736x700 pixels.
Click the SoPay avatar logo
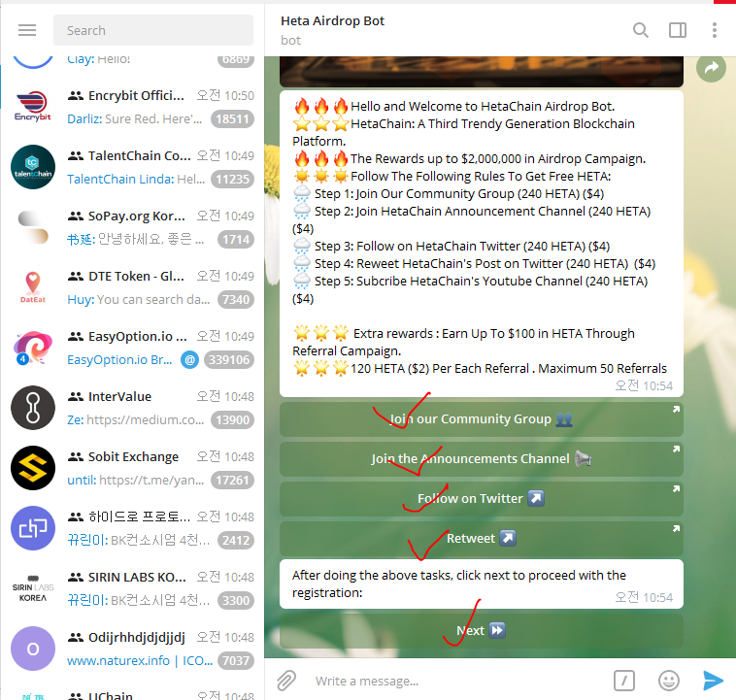pyautogui.click(x=33, y=227)
